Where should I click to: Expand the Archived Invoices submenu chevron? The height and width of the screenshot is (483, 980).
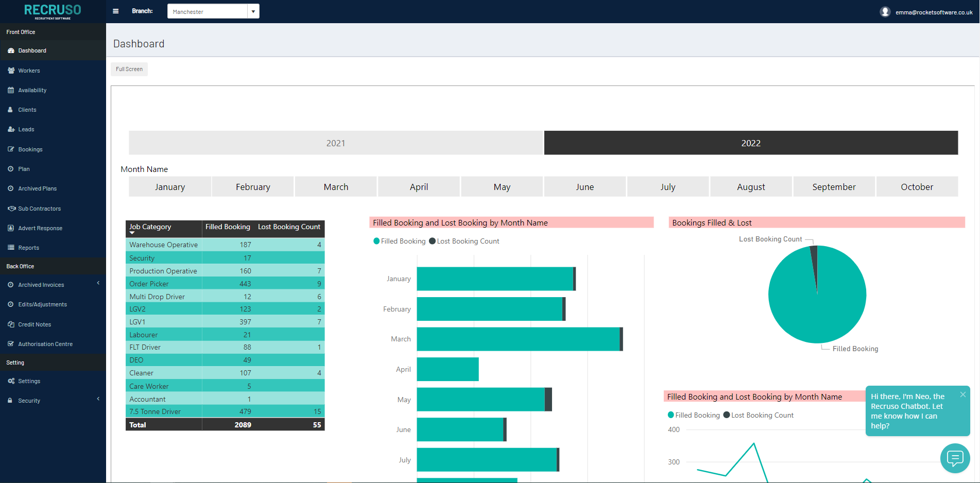pos(98,283)
